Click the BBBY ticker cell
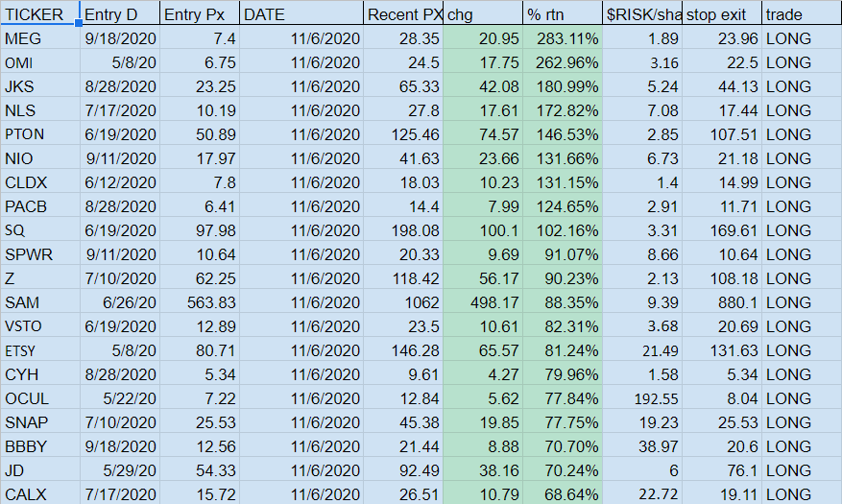Image resolution: width=842 pixels, height=504 pixels. (40, 446)
